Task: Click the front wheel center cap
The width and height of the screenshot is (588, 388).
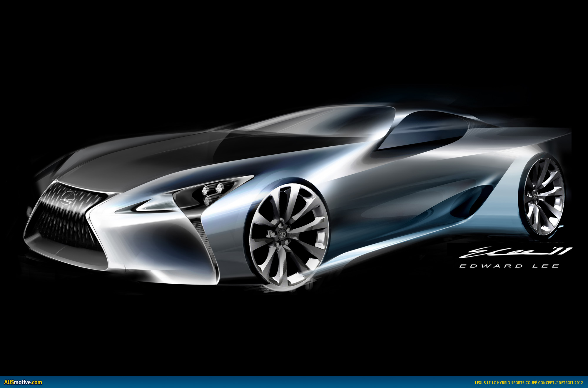Action: [x=283, y=234]
